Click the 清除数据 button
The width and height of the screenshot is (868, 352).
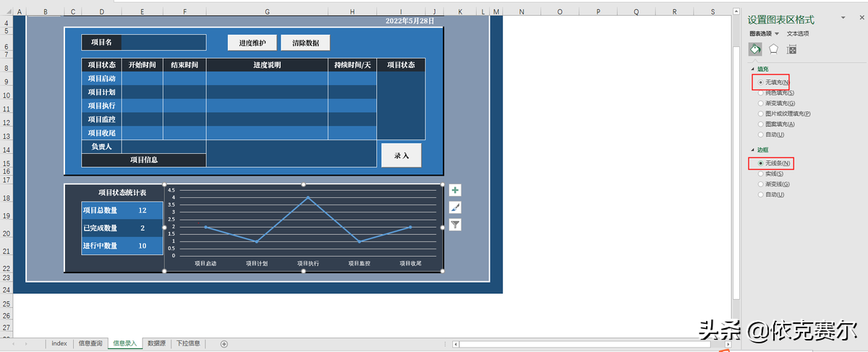[305, 43]
